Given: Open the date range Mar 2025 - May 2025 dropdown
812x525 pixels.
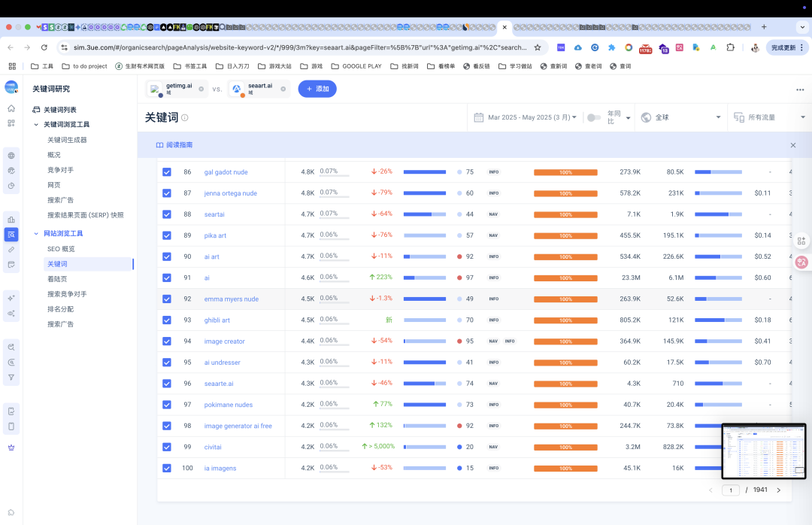Looking at the screenshot, I should click(532, 117).
